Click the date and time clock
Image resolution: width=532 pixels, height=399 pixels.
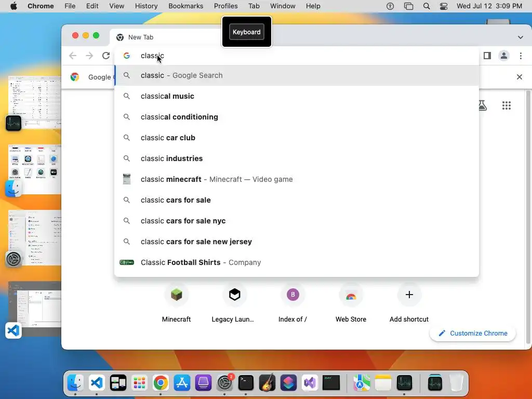click(x=489, y=6)
